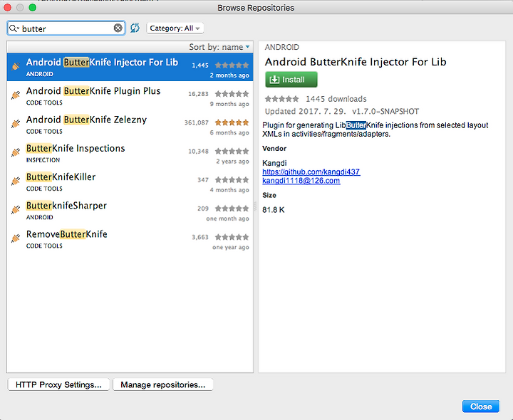Click the plug icon of RemoveButterKnife

16,238
